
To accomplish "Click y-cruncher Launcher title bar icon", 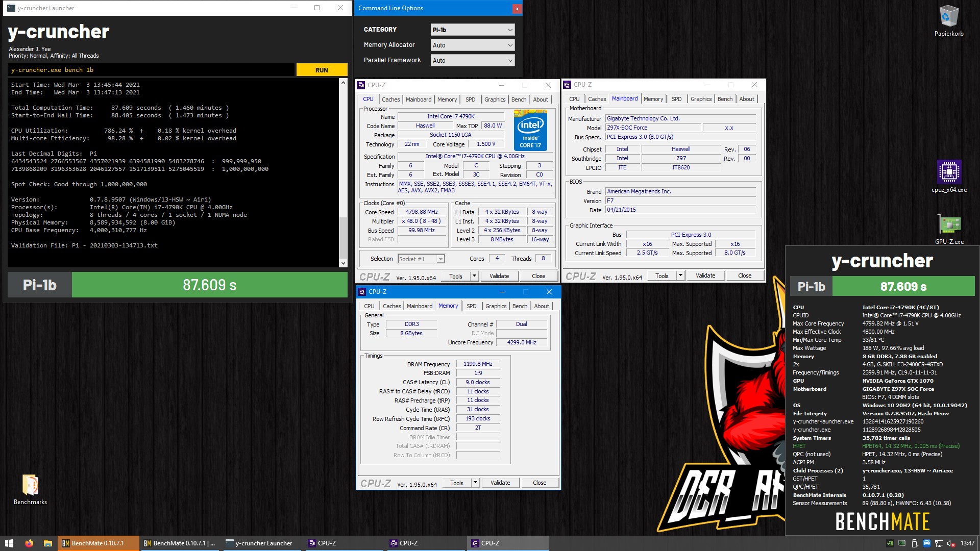I will coord(11,8).
